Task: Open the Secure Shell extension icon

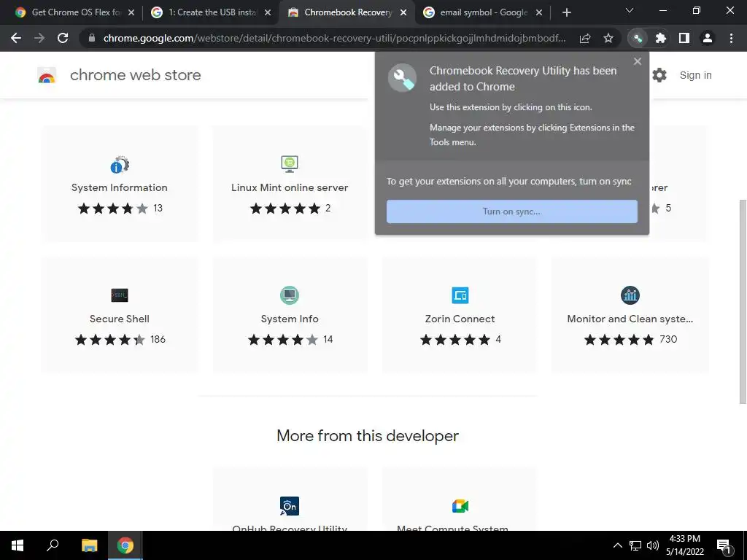Action: tap(120, 295)
